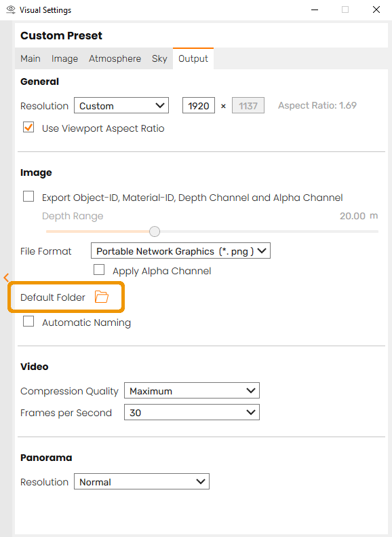Expand Compression Quality Maximum dropdown

(192, 390)
